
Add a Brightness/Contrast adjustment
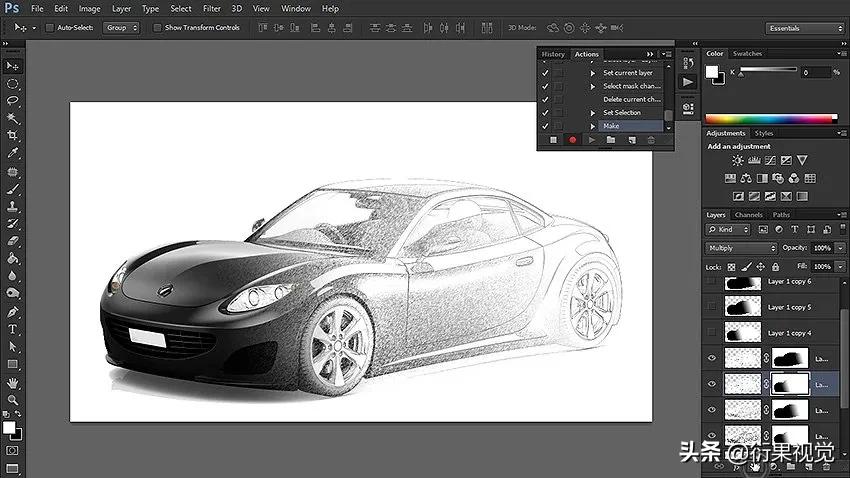click(x=738, y=160)
